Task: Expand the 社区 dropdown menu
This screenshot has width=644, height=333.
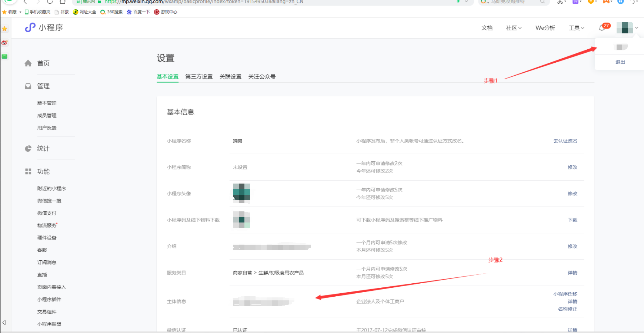Action: click(514, 28)
